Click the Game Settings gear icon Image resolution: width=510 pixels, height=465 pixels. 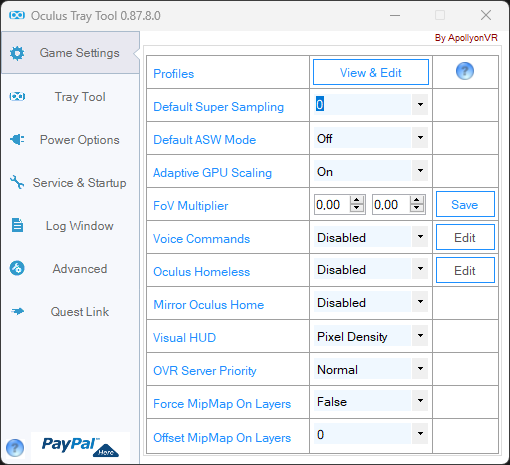coord(17,53)
